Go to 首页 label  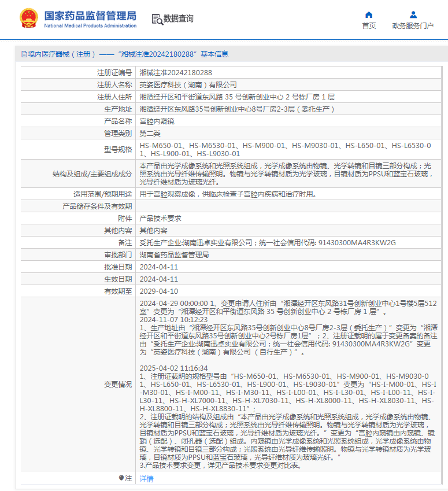369,25
